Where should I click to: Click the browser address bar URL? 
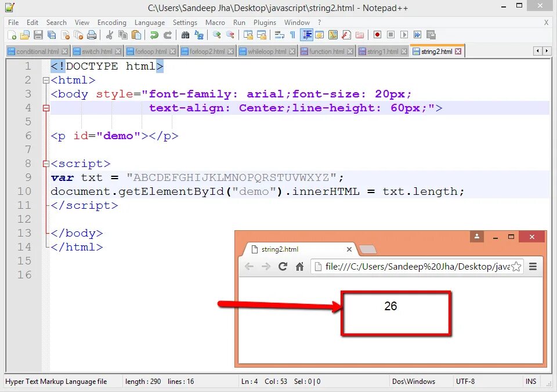pyautogui.click(x=418, y=267)
